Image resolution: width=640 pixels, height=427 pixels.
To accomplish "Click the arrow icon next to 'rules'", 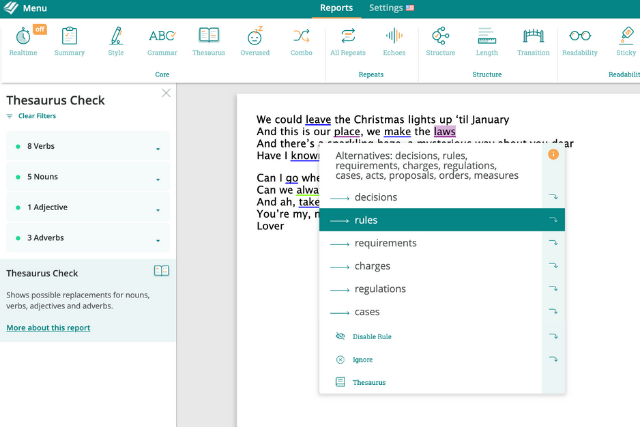I will coord(553,220).
